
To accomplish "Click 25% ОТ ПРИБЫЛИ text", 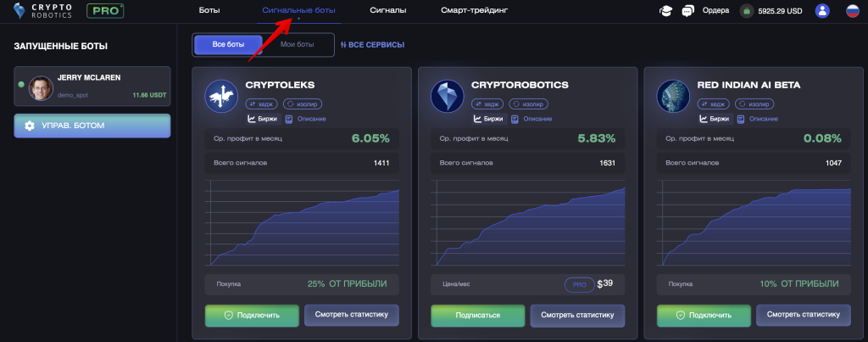I will (347, 283).
